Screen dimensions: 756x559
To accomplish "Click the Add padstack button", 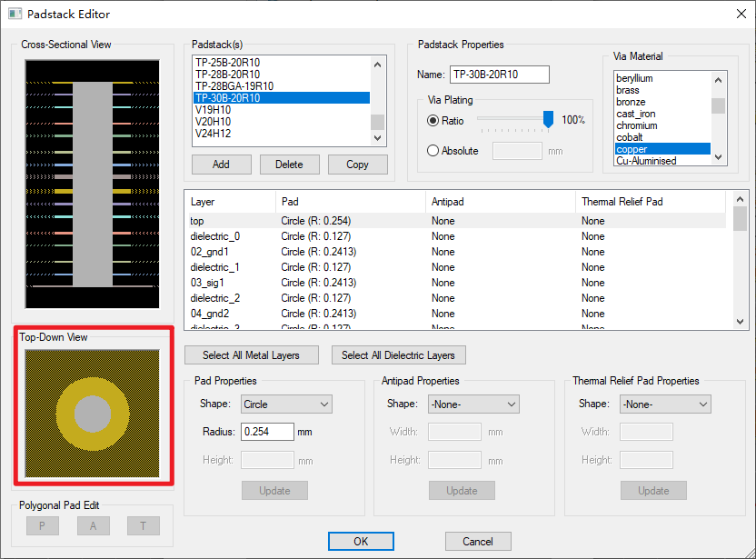I will 222,165.
